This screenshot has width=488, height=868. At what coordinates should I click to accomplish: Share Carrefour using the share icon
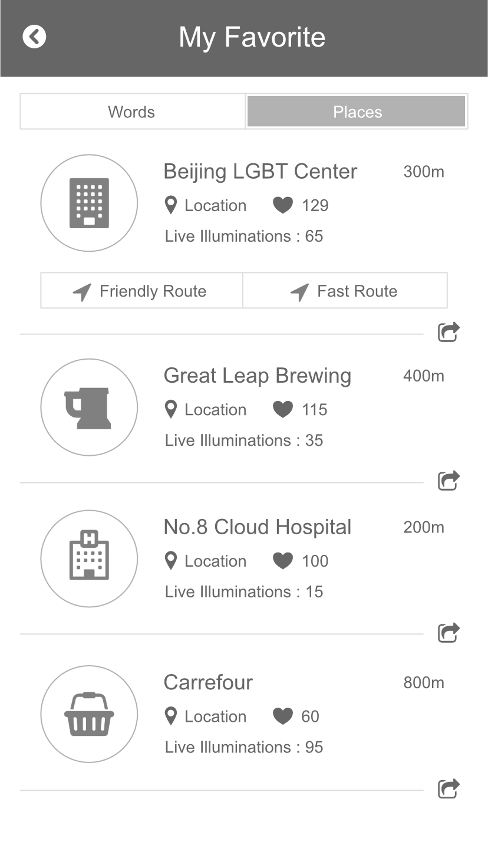click(x=449, y=788)
